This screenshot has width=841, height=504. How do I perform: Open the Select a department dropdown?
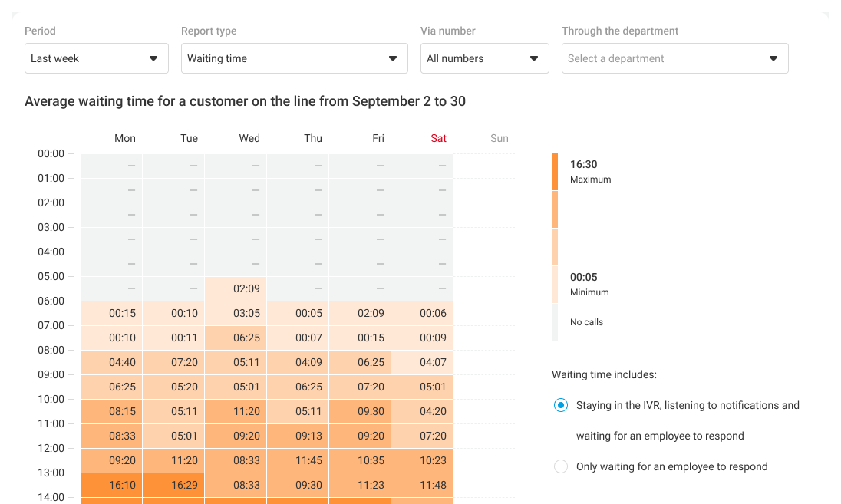pyautogui.click(x=674, y=58)
